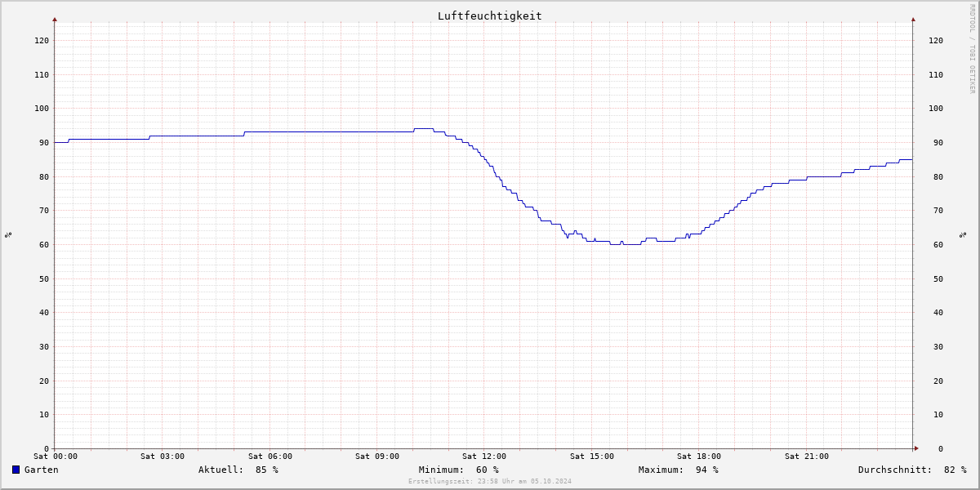Click the Minimum: 60 % value
This screenshot has height=490, width=980.
(x=459, y=470)
